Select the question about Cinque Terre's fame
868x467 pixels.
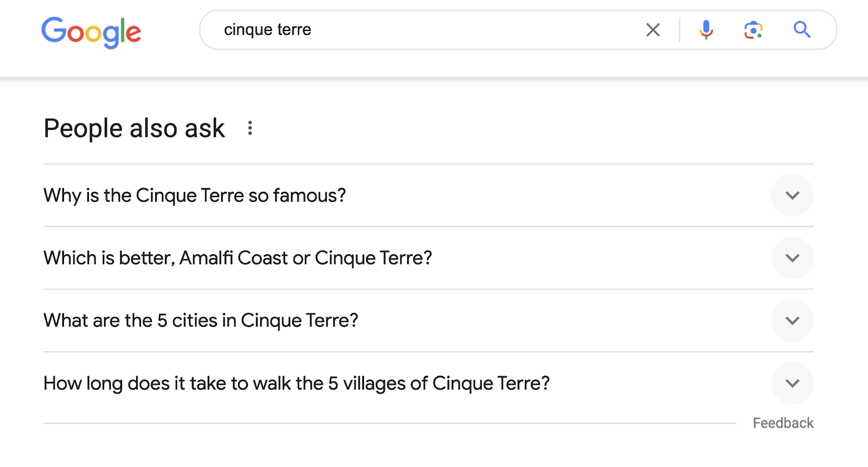coord(194,195)
